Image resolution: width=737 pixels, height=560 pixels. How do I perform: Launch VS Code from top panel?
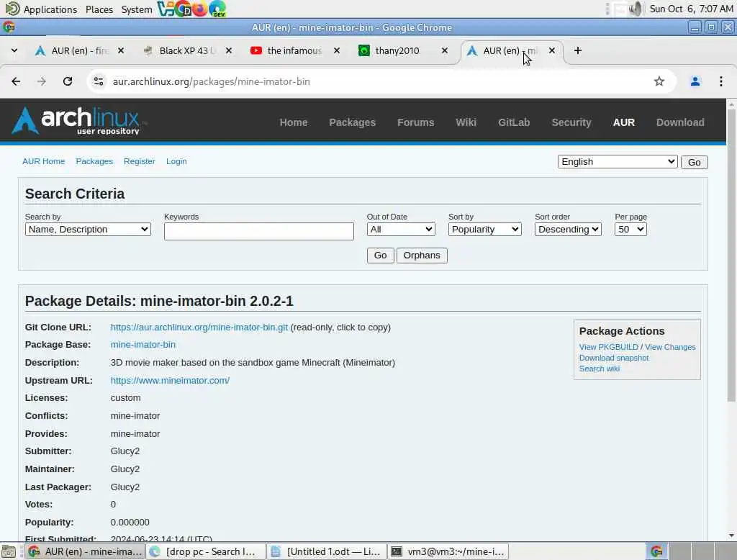coord(165,9)
